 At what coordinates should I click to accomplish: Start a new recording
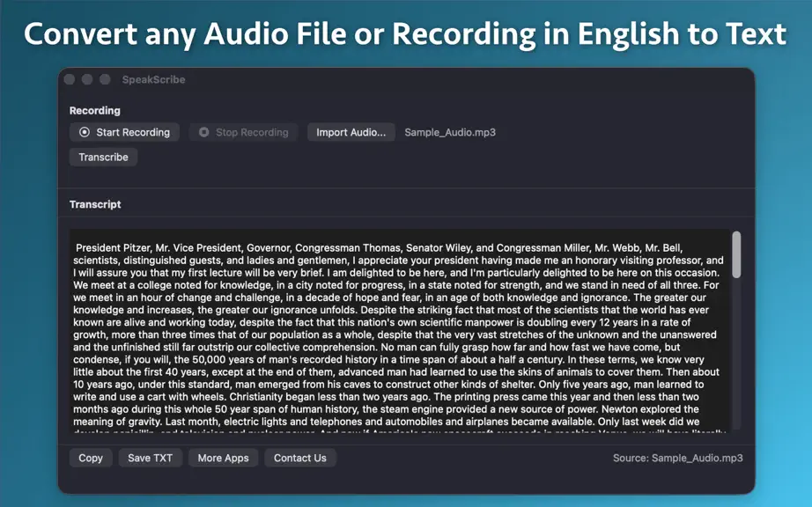(124, 132)
